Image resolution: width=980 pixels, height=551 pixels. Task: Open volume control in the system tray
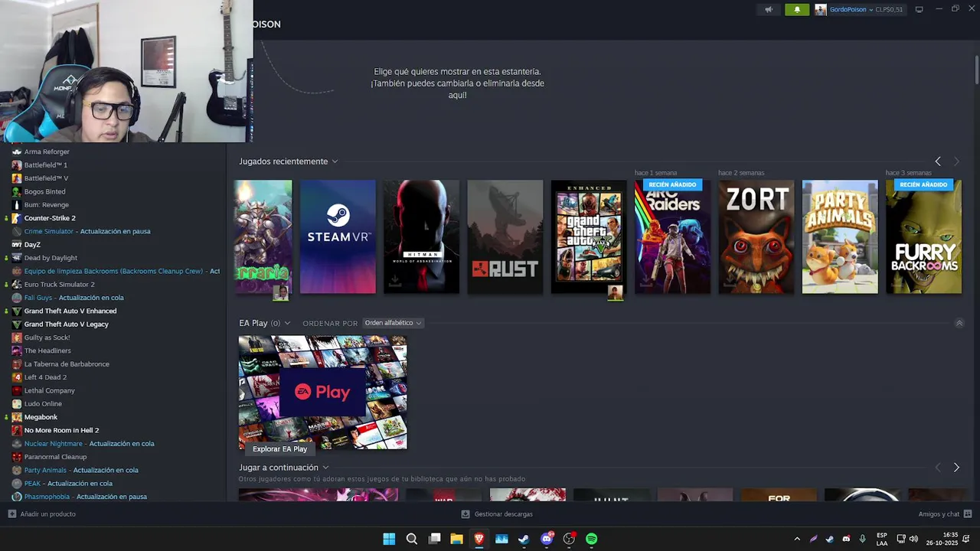913,539
